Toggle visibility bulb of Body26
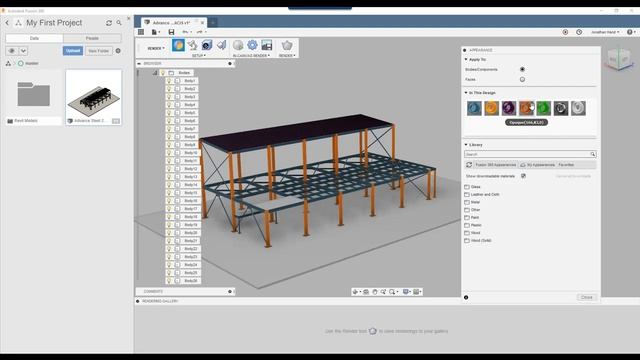 (169, 281)
